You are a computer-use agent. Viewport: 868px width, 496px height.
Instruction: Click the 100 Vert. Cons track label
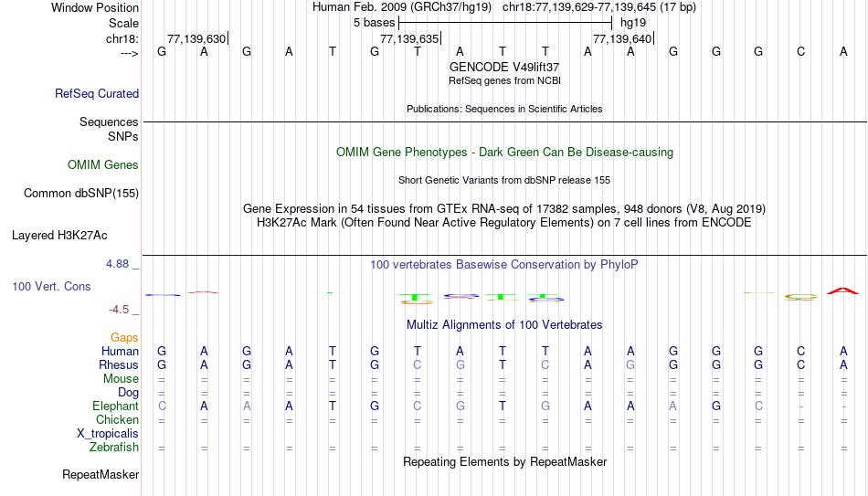pos(51,286)
